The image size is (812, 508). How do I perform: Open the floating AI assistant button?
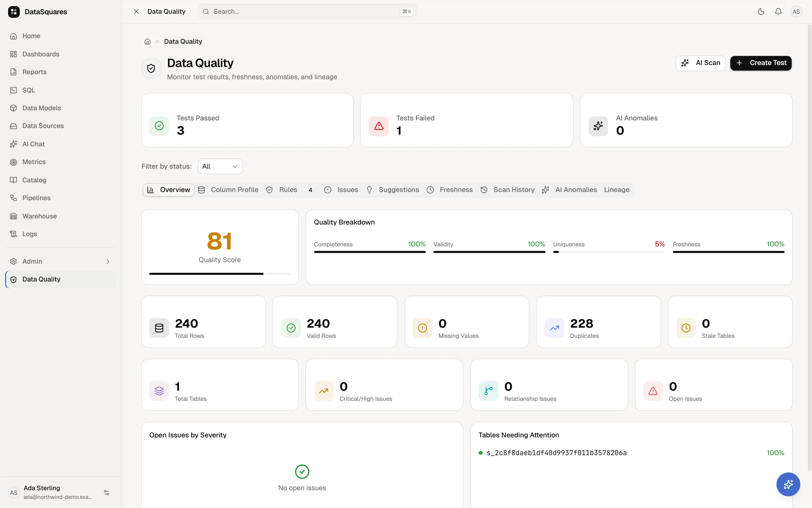pos(788,484)
